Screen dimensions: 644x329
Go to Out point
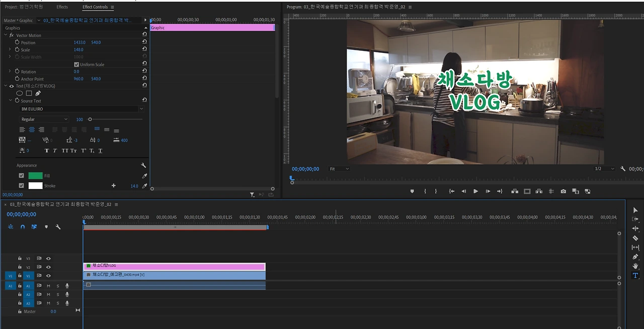click(x=500, y=191)
